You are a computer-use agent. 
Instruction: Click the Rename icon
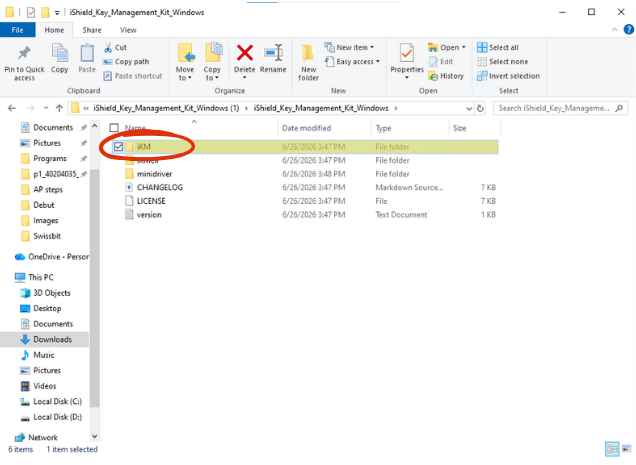tap(273, 53)
